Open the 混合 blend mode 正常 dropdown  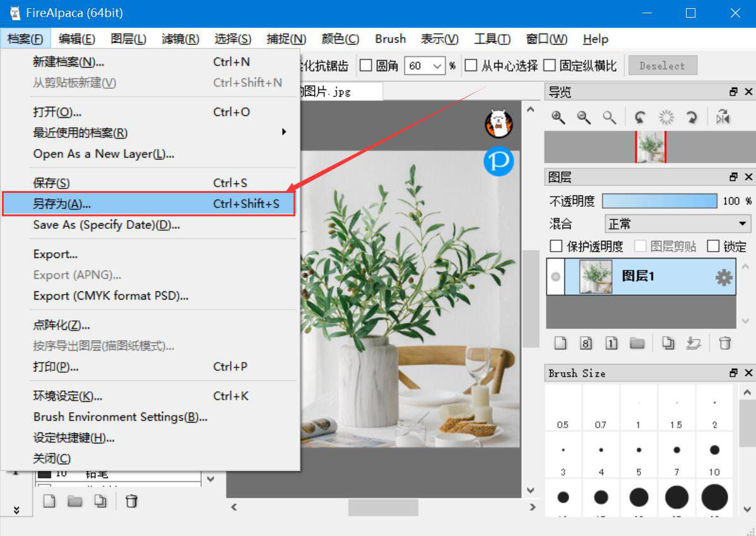tap(677, 224)
